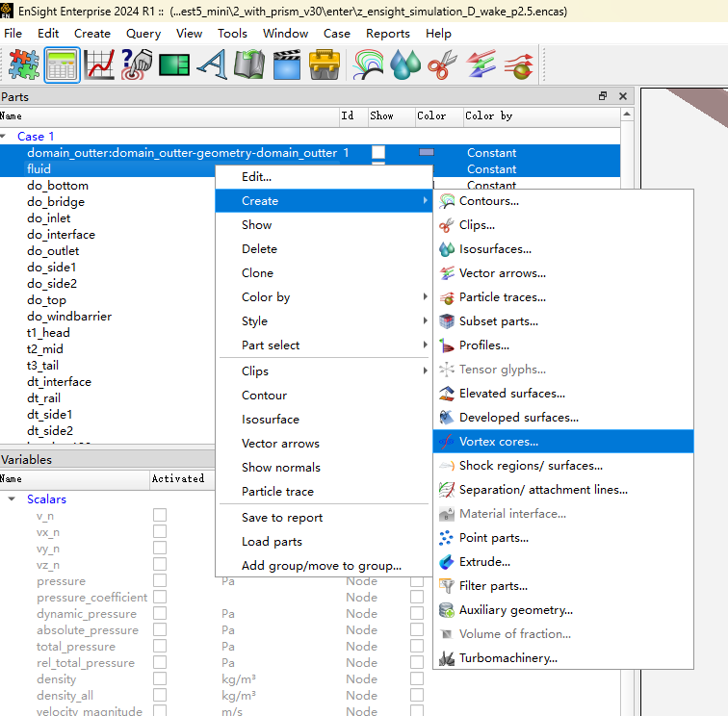Choose Save to report in context menu
The width and height of the screenshot is (728, 716).
[x=282, y=518]
